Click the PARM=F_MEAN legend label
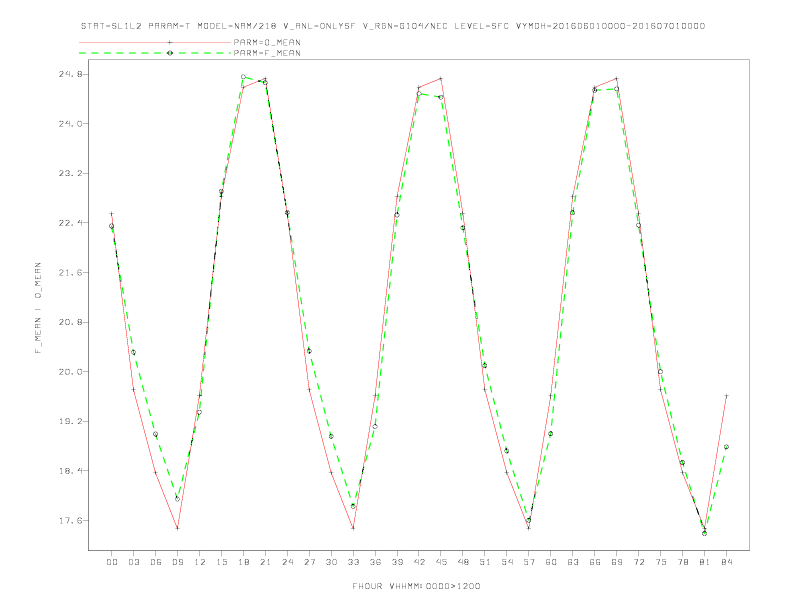This screenshot has height=612, width=792. pyautogui.click(x=267, y=53)
